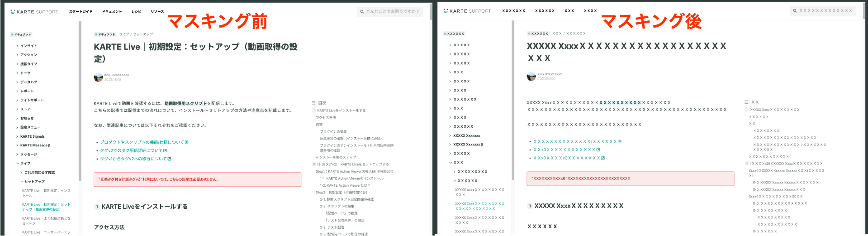Viewport: 868px width, 236px height.
Task: Click the KARTE SUPPORT logo in masked right screenshot
Action: click(467, 11)
